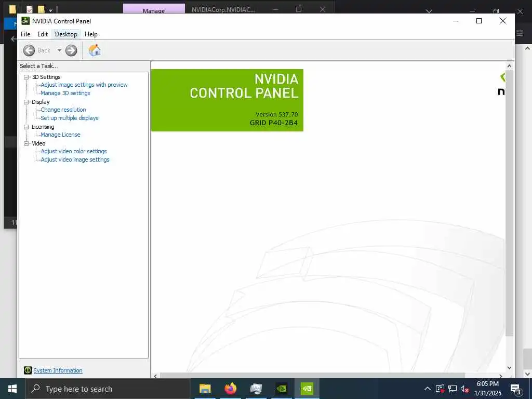Viewport: 532px width, 399px height.
Task: Click the vertical scrollbar down arrow in content pane
Action: click(x=509, y=368)
